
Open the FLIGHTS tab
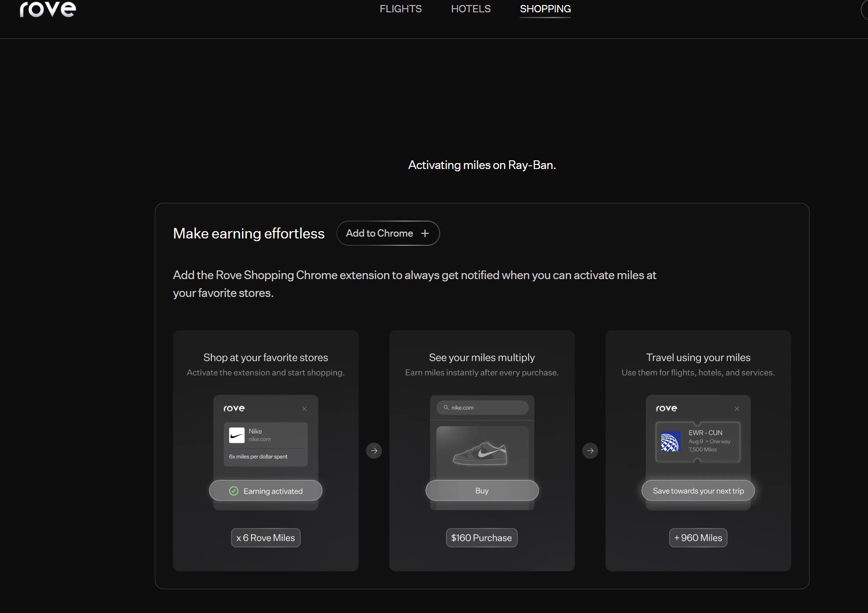coord(400,9)
